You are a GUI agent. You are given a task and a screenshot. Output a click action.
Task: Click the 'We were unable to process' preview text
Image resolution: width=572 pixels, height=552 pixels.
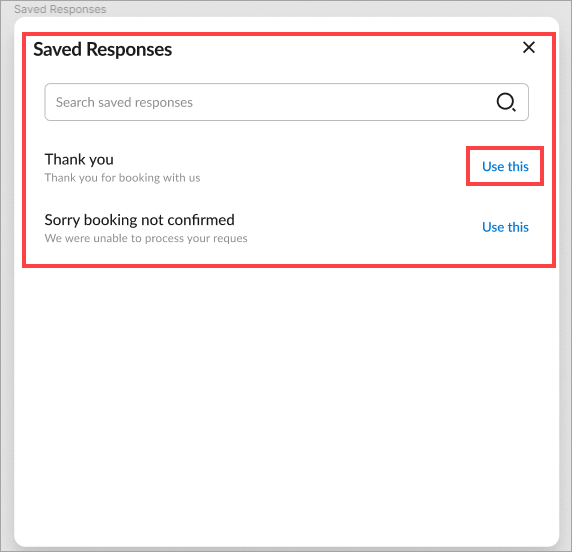146,238
